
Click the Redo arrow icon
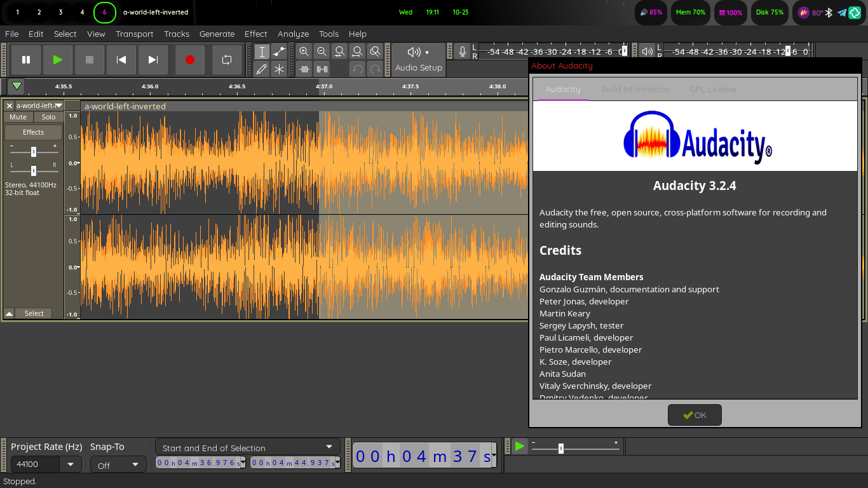pos(376,69)
